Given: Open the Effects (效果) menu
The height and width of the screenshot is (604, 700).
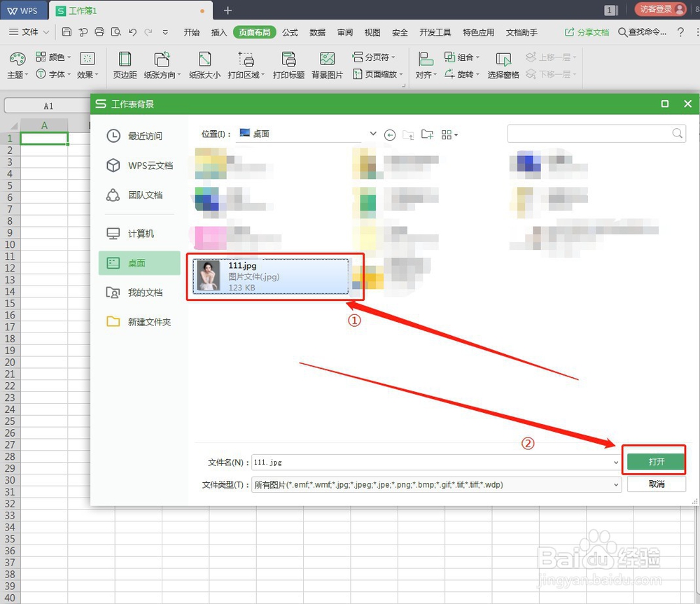Looking at the screenshot, I should click(87, 65).
